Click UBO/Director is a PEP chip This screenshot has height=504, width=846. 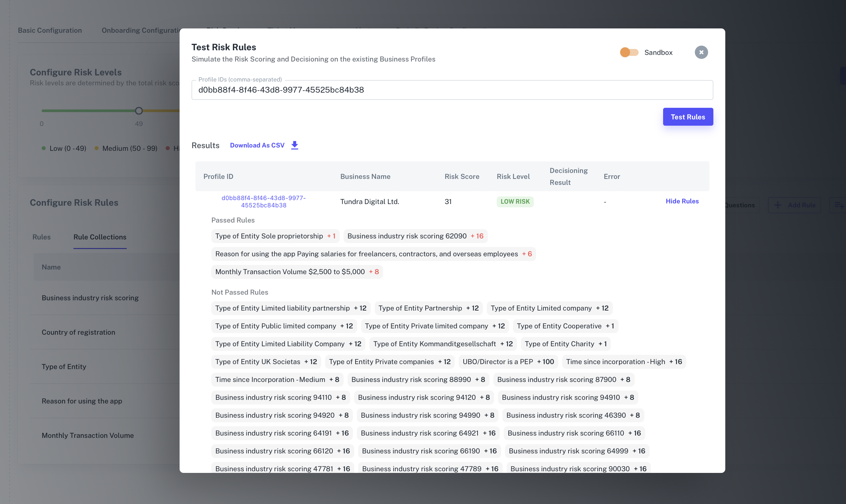(508, 362)
